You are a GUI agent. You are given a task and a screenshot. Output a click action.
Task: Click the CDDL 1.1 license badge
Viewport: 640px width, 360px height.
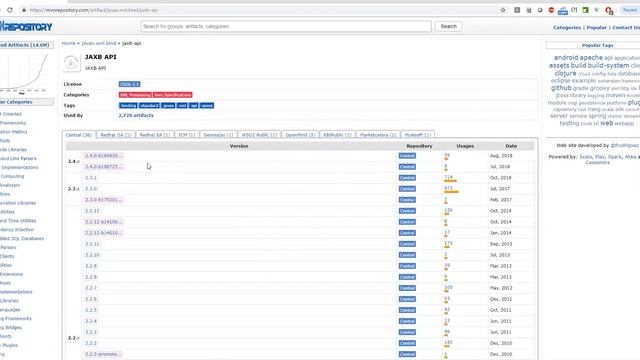[129, 84]
